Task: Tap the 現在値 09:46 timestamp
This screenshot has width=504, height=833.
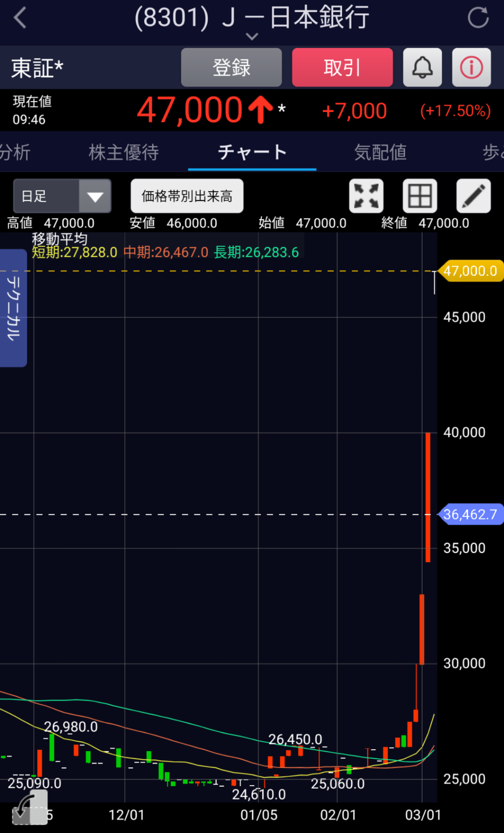Action: click(x=32, y=110)
